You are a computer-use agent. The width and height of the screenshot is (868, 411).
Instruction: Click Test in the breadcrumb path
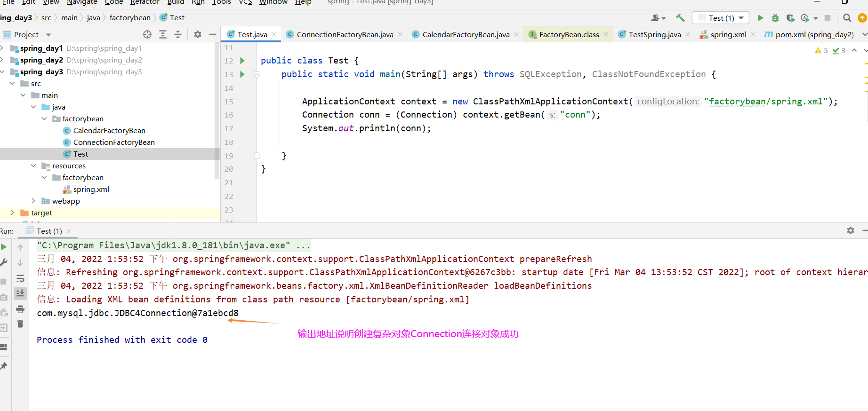point(172,17)
